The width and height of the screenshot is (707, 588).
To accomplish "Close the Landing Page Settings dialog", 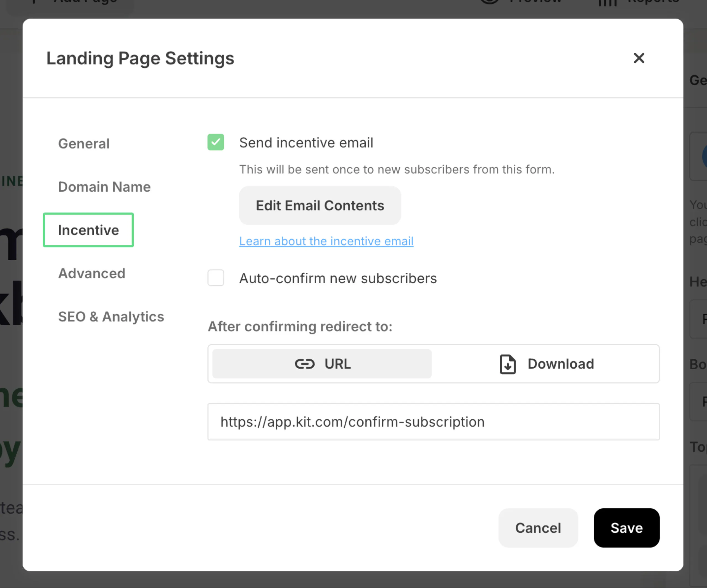I will point(639,58).
